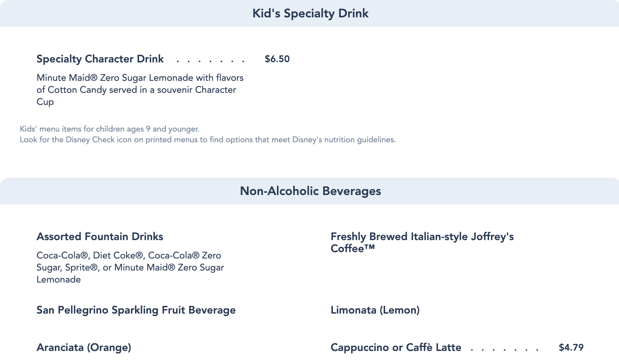The width and height of the screenshot is (619, 364).
Task: Select the Specialty Character Drink item title
Action: coord(100,59)
